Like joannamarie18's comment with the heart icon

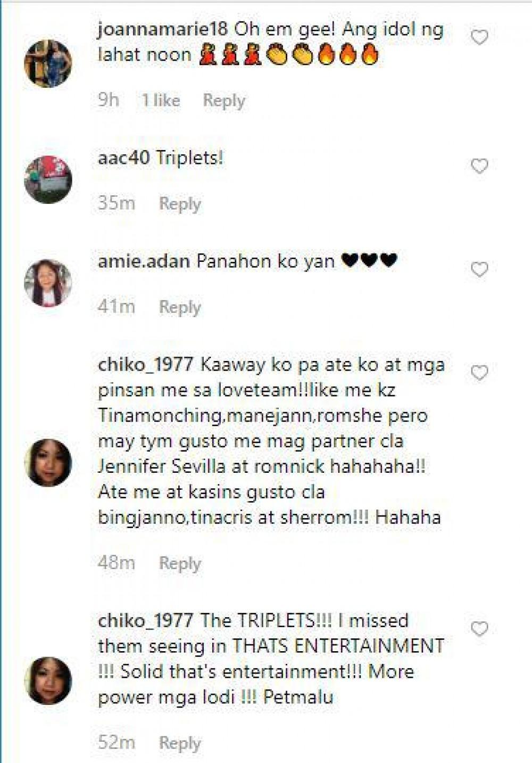coord(479,37)
